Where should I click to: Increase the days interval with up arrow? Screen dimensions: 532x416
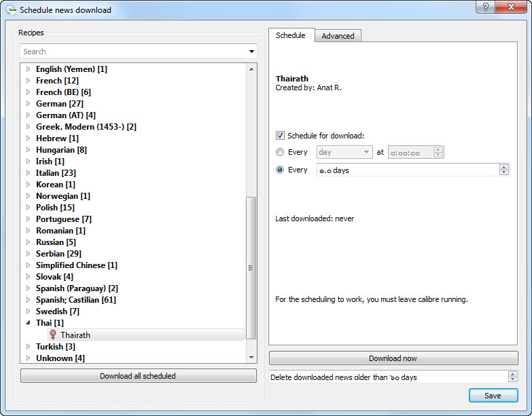point(503,167)
